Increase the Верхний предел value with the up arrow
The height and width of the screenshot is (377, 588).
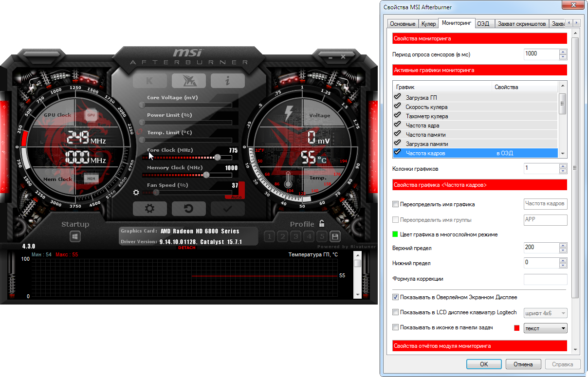(x=563, y=245)
